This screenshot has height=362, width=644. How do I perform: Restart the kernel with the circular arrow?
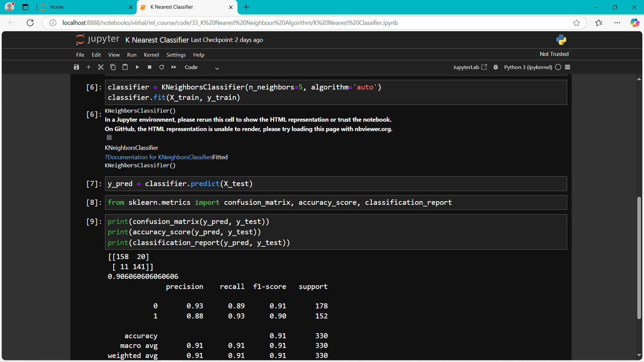(162, 68)
